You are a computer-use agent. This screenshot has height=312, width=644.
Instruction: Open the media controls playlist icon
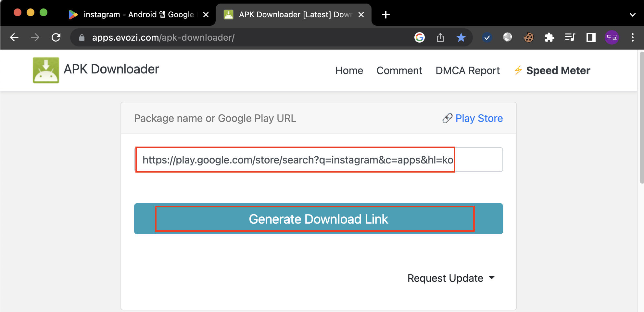point(570,37)
